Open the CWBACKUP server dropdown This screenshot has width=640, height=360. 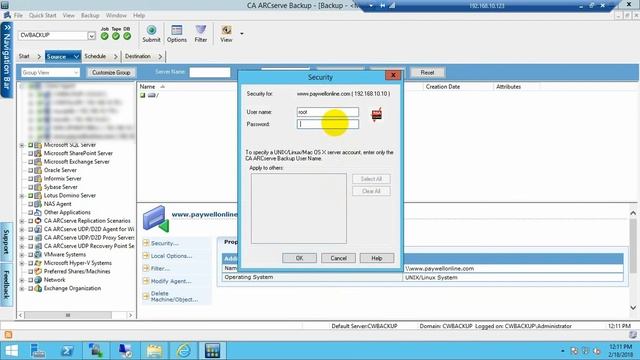[91, 36]
